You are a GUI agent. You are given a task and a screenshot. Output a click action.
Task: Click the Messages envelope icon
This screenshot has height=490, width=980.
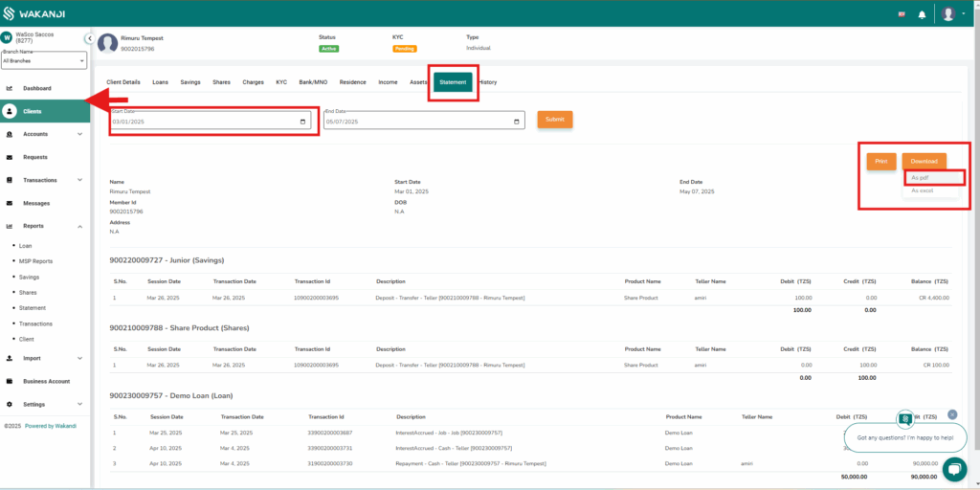(x=10, y=203)
